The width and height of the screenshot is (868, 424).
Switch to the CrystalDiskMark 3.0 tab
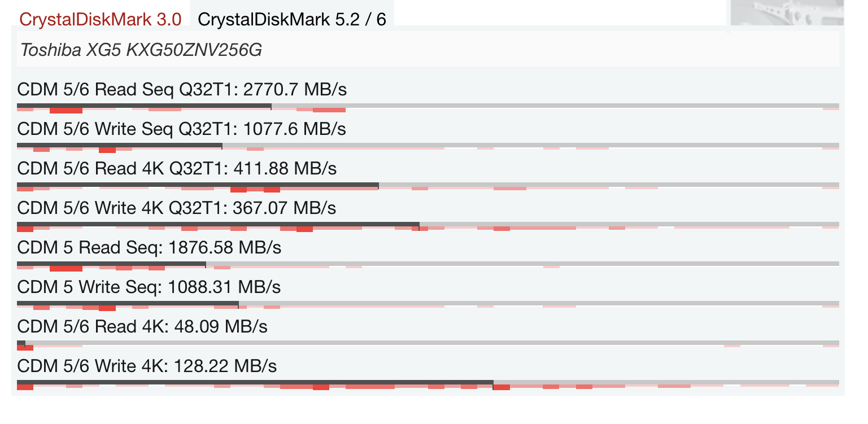tap(101, 19)
